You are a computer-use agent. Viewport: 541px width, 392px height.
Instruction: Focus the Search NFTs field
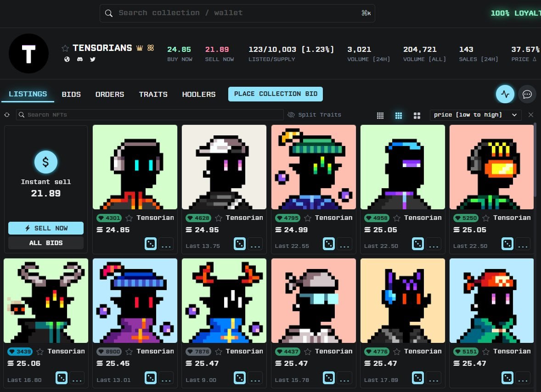click(150, 115)
